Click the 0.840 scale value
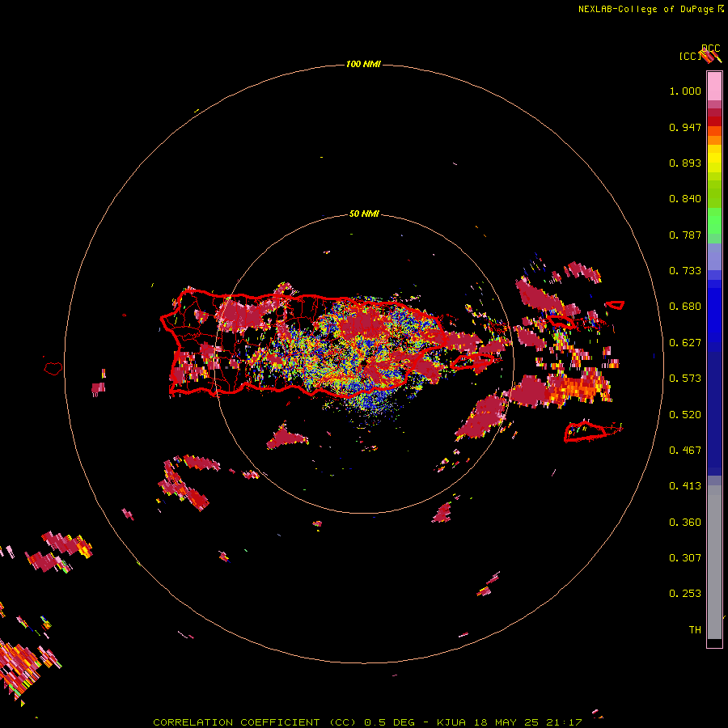 click(x=685, y=199)
